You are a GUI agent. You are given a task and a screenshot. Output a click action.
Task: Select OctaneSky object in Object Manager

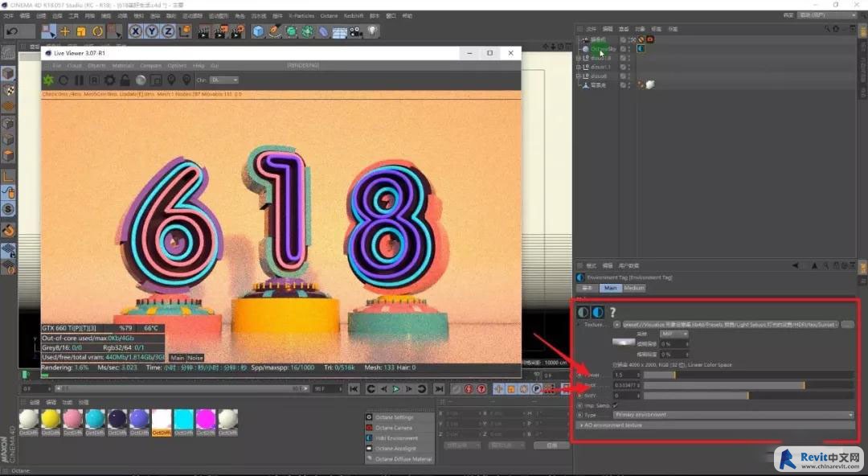[604, 49]
